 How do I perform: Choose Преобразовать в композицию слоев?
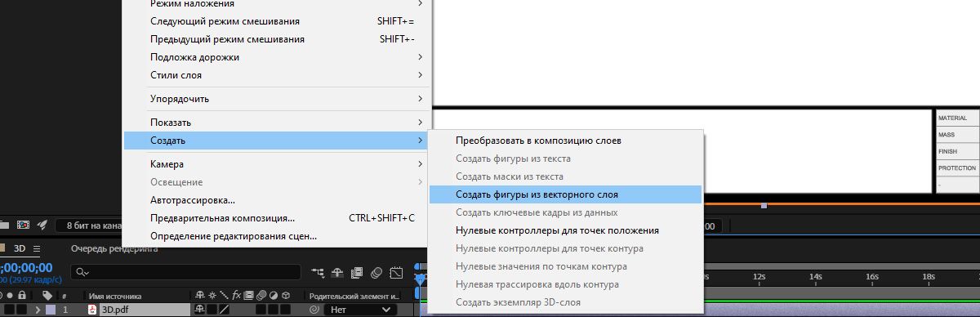point(565,141)
